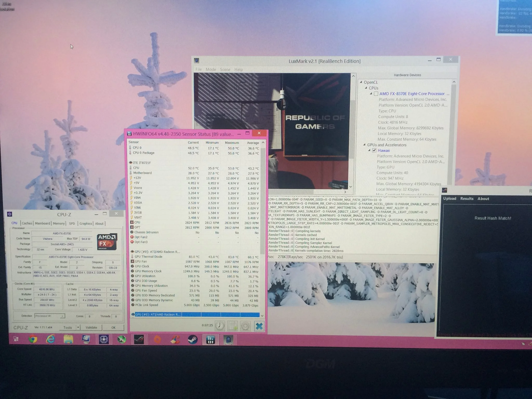The image size is (532, 399).
Task: Select HWiNFO Vcore sensor row
Action: click(x=194, y=188)
